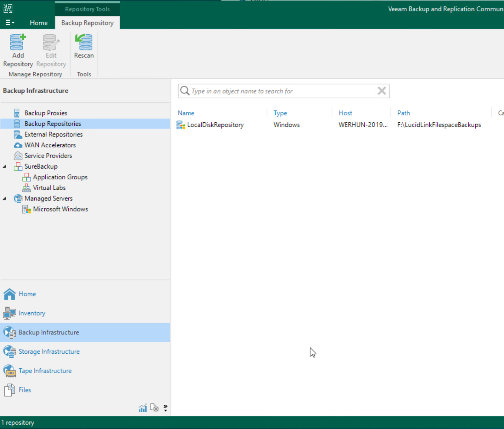
Task: Click the WERHUN-2019 host cell
Action: point(363,125)
